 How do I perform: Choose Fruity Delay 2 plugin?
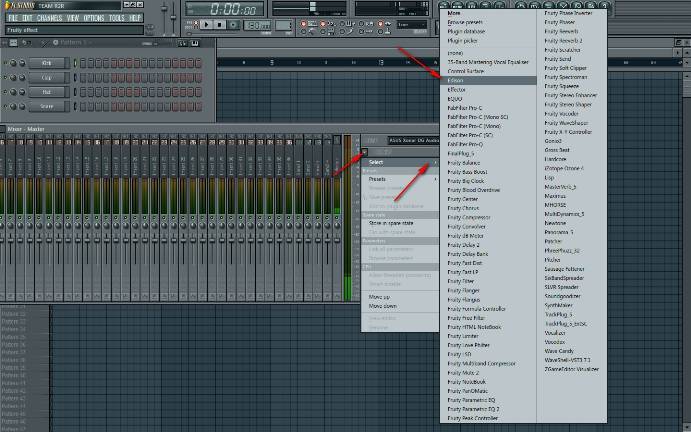point(488,245)
